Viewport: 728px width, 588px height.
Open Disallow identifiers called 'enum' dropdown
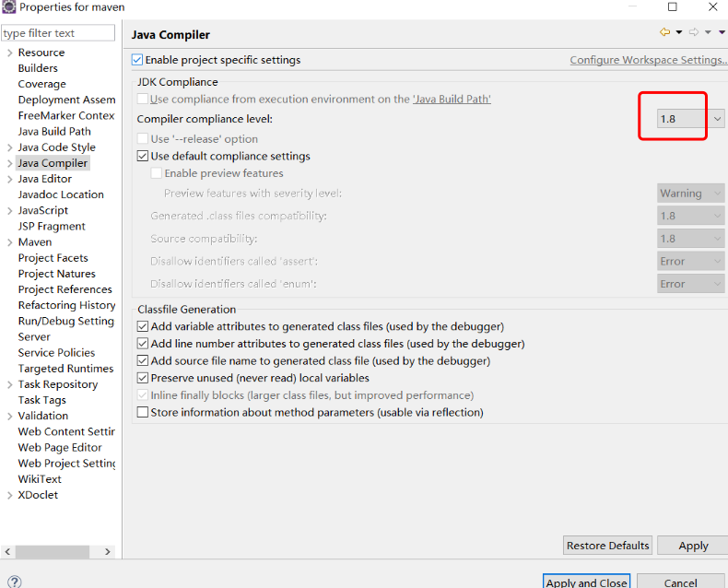point(691,284)
